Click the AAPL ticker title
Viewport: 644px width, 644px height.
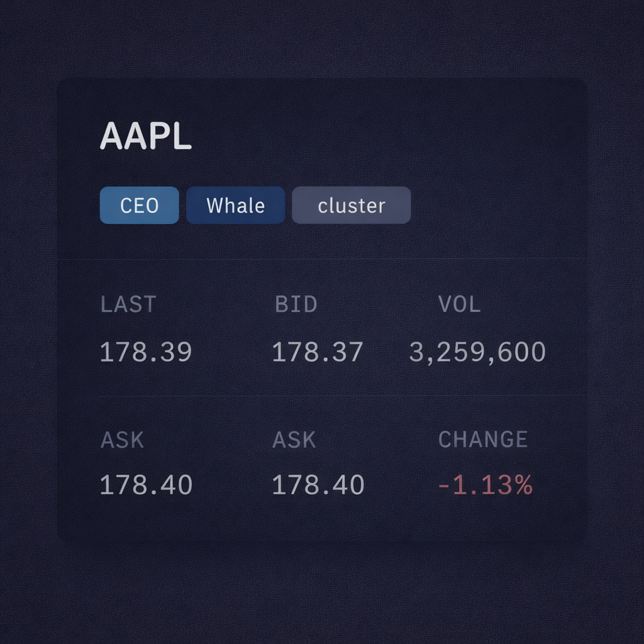pos(145,136)
